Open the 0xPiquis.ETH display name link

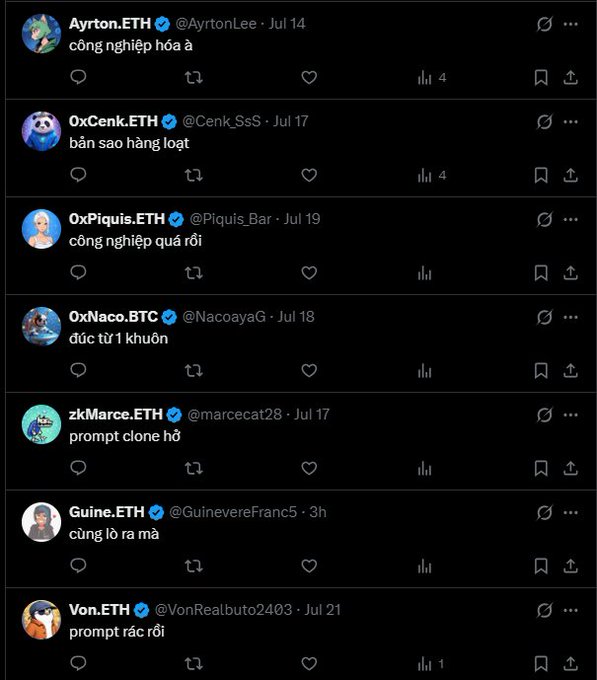click(117, 219)
